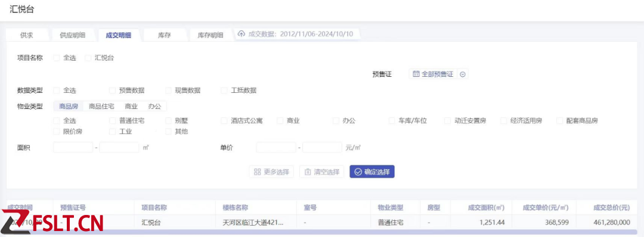
Task: Click the 项目名称 column header
Action: 154,207
